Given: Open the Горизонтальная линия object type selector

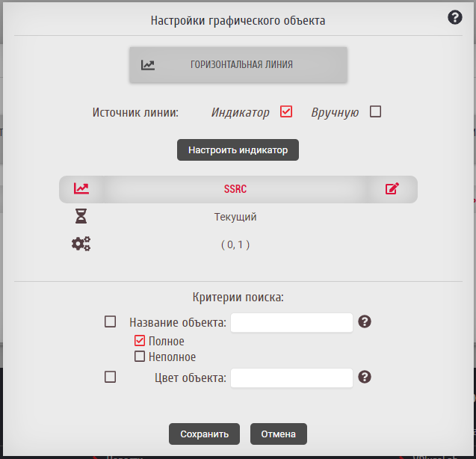Looking at the screenshot, I should (x=238, y=65).
